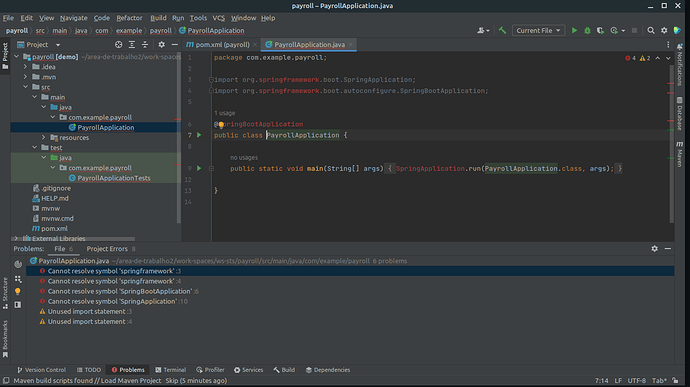Open the Profiler run icon in toolbar
This screenshot has width=690, height=387.
coord(614,30)
